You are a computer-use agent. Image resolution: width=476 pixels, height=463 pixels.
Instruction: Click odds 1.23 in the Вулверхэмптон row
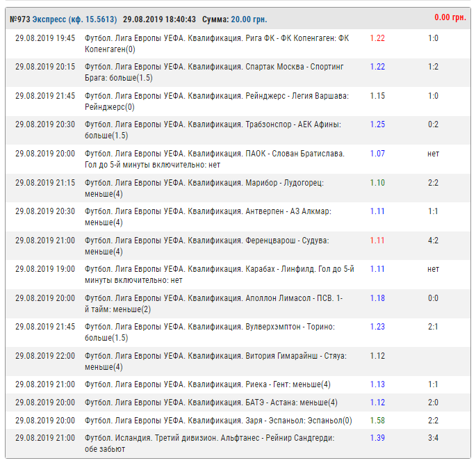377,327
